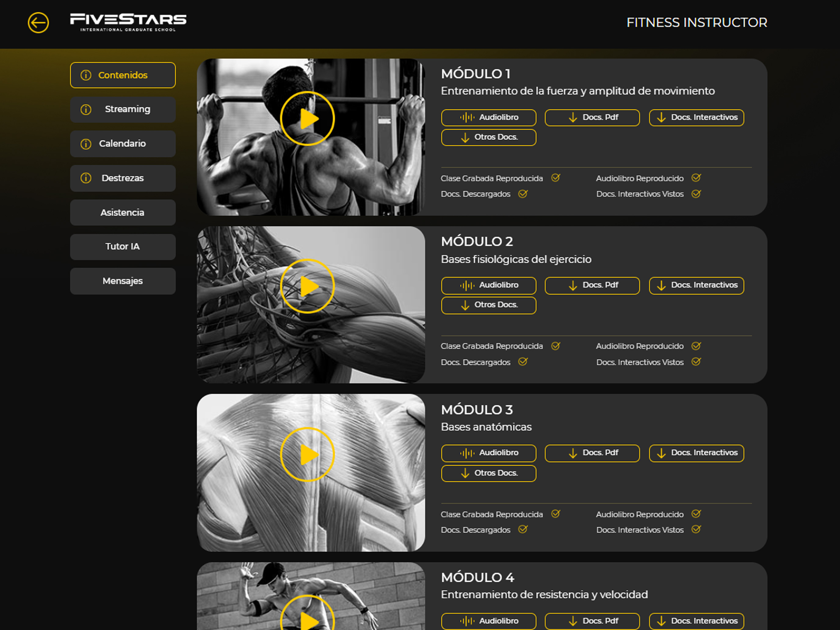Image resolution: width=840 pixels, height=630 pixels.
Task: Click the Bases fisiológicas del ejercicio subtitle
Action: click(516, 259)
